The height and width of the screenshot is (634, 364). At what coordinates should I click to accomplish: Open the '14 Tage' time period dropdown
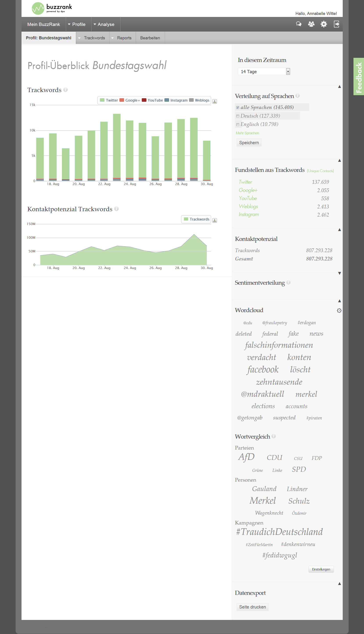coord(288,72)
